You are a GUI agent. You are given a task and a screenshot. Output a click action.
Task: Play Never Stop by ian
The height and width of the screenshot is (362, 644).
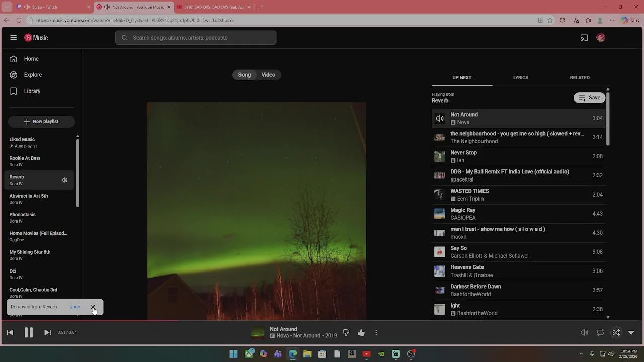coord(519,156)
